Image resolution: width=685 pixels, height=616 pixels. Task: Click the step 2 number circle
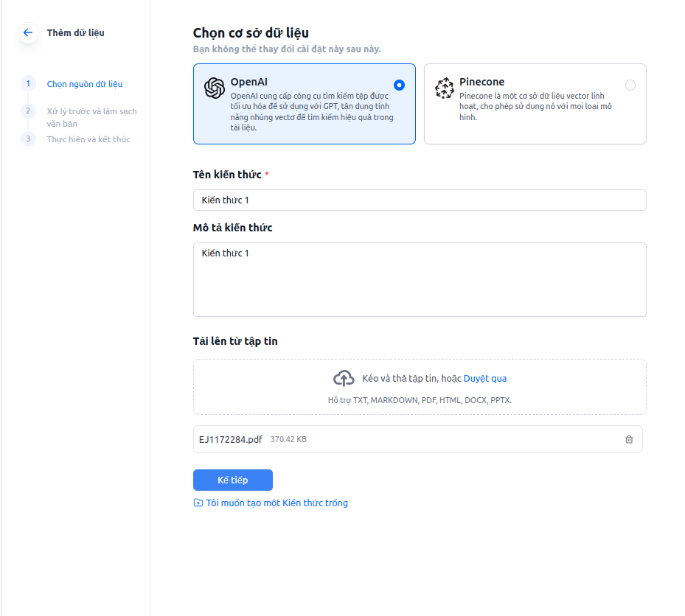(28, 111)
